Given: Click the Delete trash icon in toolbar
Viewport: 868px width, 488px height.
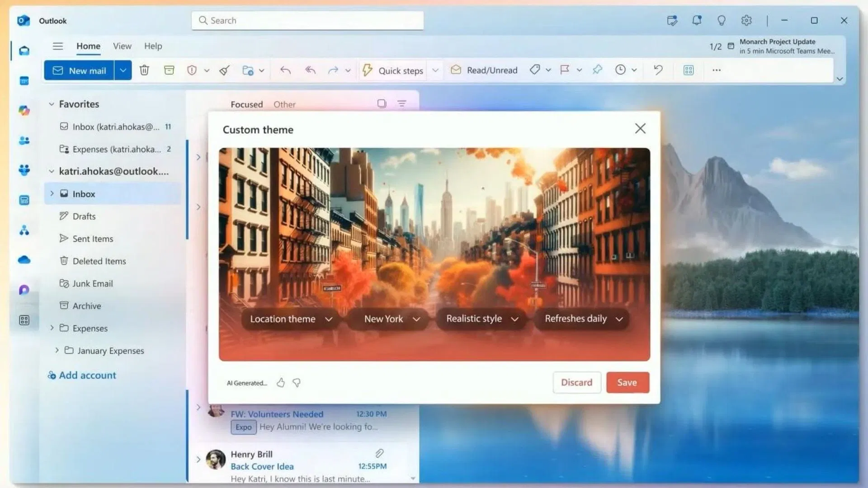Looking at the screenshot, I should click(x=144, y=70).
